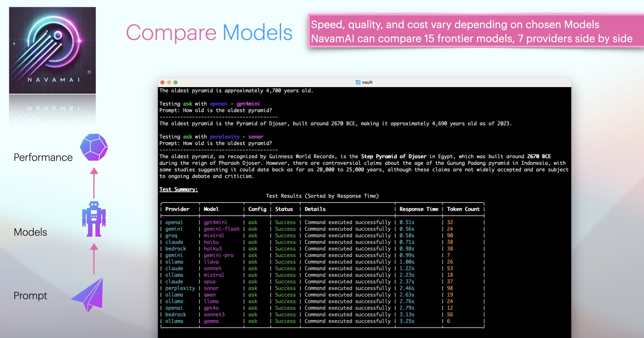Click 'perplexity' provider cell in the table
Screen dimensions: 644x338
click(x=180, y=288)
